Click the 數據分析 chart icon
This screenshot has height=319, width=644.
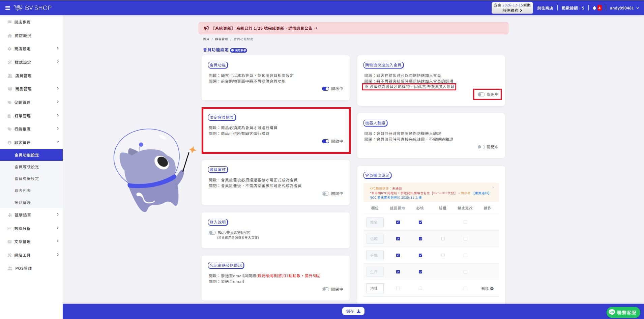coord(10,229)
